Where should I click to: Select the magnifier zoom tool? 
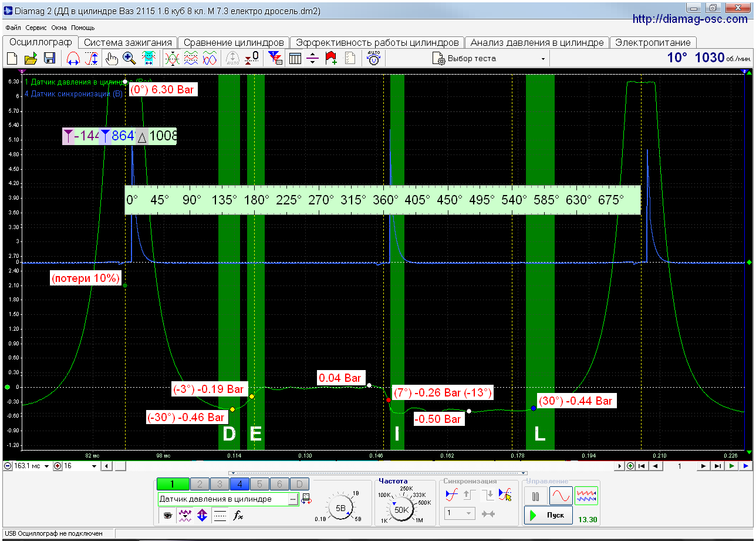click(x=130, y=58)
